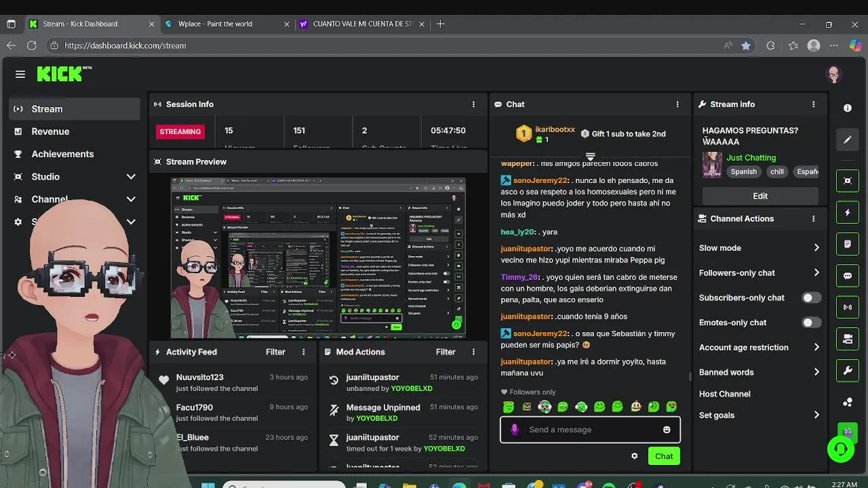Click in the Send a message field
The height and width of the screenshot is (488, 868).
coord(590,430)
